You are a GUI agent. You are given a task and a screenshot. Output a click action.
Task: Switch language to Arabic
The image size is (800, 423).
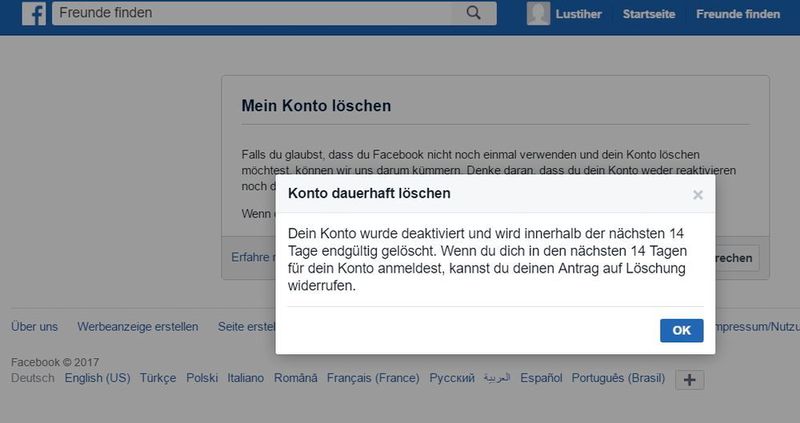click(x=497, y=378)
